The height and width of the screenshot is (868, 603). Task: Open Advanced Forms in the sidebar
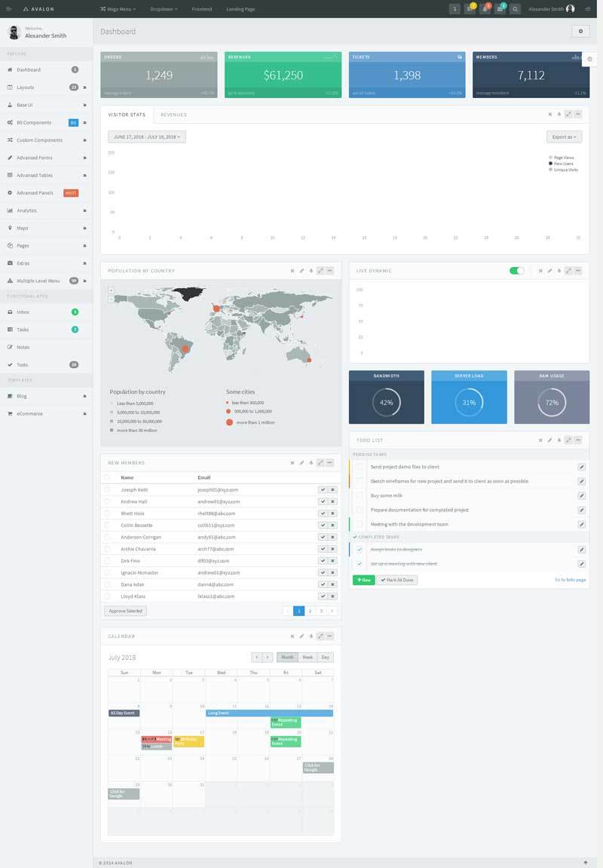pyautogui.click(x=35, y=158)
